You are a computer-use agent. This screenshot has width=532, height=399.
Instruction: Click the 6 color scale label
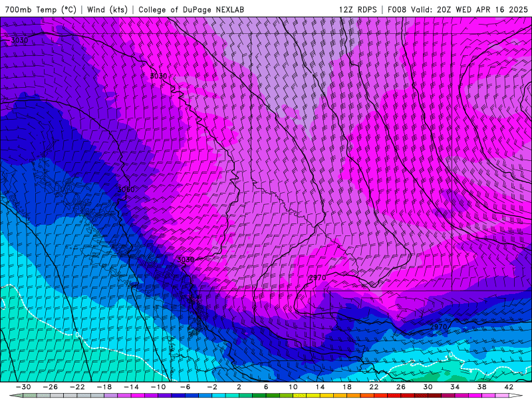point(266,387)
